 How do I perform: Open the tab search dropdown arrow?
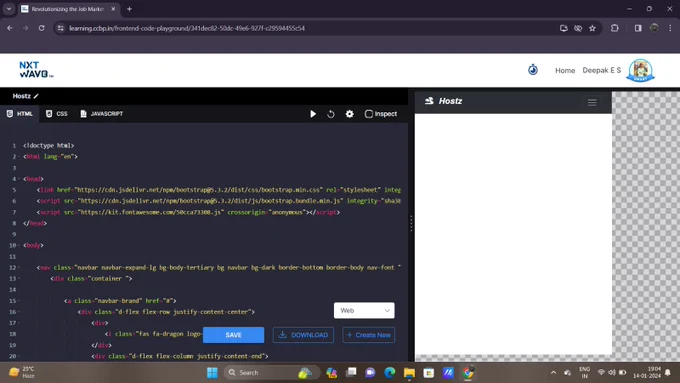click(9, 9)
